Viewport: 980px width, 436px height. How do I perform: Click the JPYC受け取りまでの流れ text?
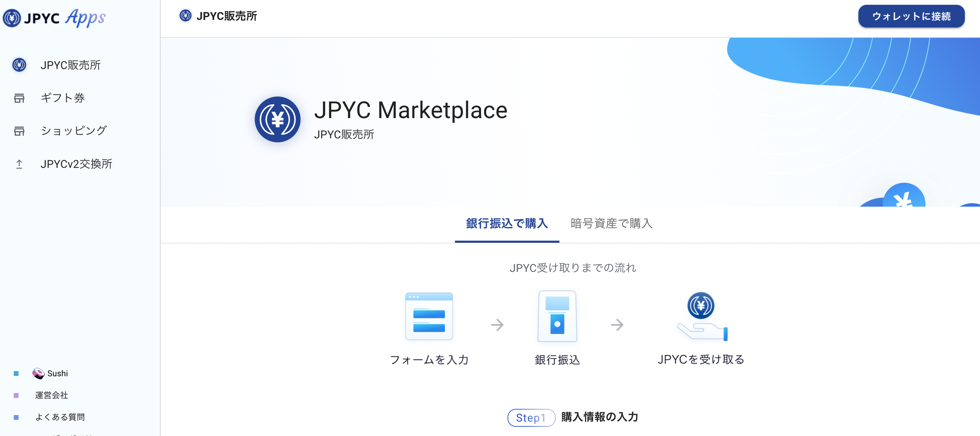point(572,267)
